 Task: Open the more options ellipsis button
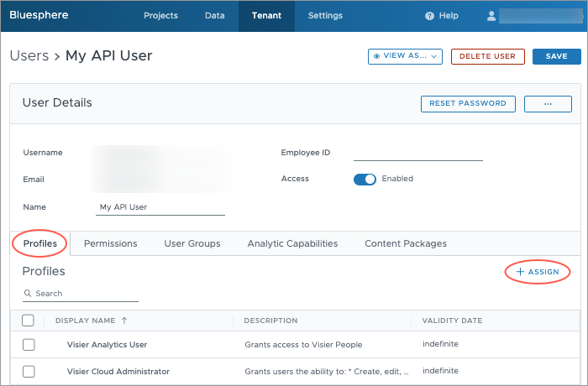click(547, 103)
